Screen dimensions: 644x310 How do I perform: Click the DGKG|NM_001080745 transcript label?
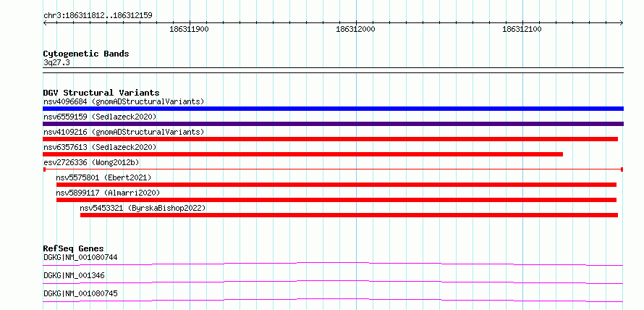click(80, 294)
